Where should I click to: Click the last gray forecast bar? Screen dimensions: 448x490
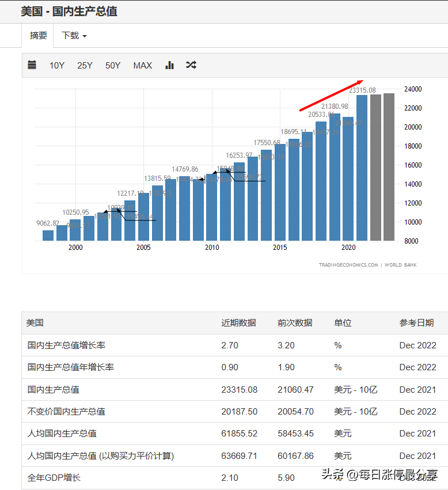point(389,167)
